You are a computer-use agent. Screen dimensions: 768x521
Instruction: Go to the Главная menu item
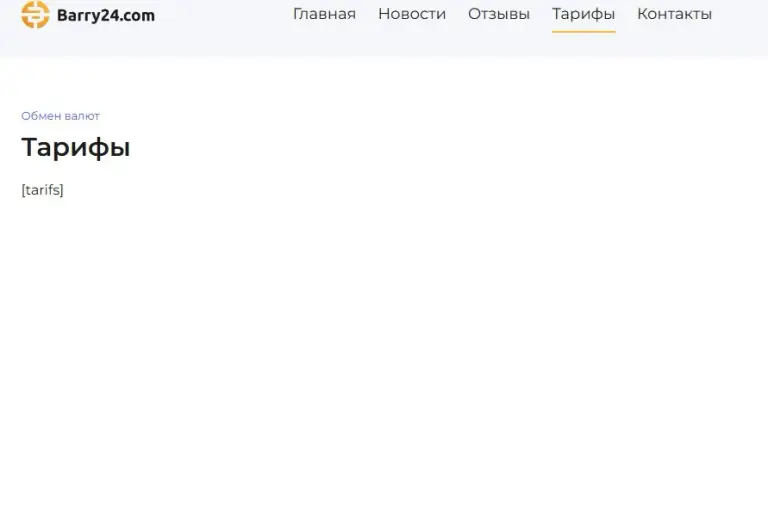point(324,14)
